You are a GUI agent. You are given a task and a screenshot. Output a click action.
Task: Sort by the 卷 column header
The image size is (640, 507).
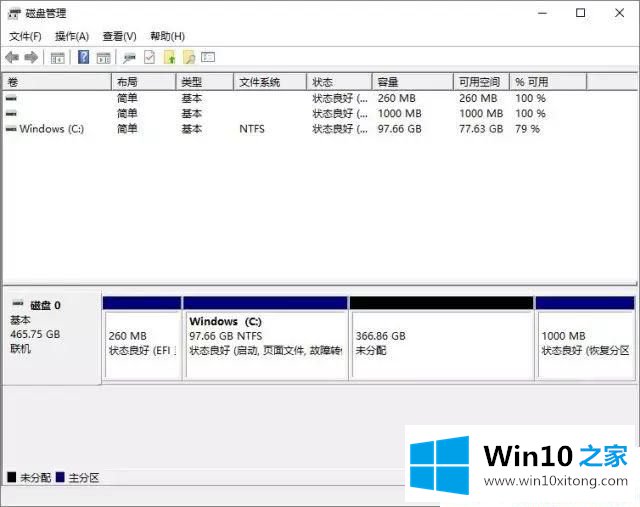click(x=57, y=82)
